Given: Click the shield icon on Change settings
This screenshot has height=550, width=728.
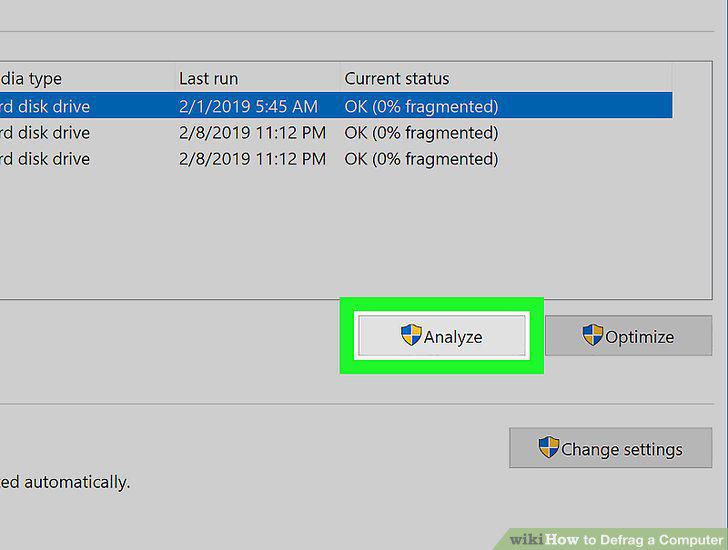Looking at the screenshot, I should point(548,447).
